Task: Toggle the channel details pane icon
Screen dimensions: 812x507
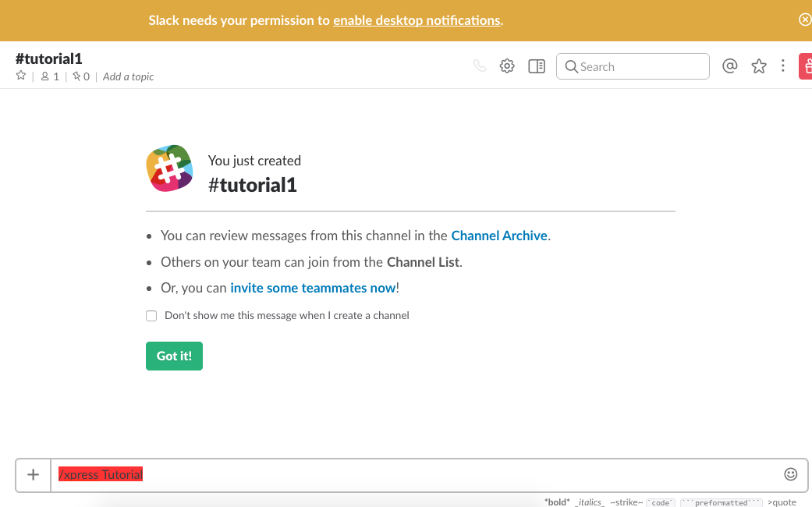Action: coord(537,66)
